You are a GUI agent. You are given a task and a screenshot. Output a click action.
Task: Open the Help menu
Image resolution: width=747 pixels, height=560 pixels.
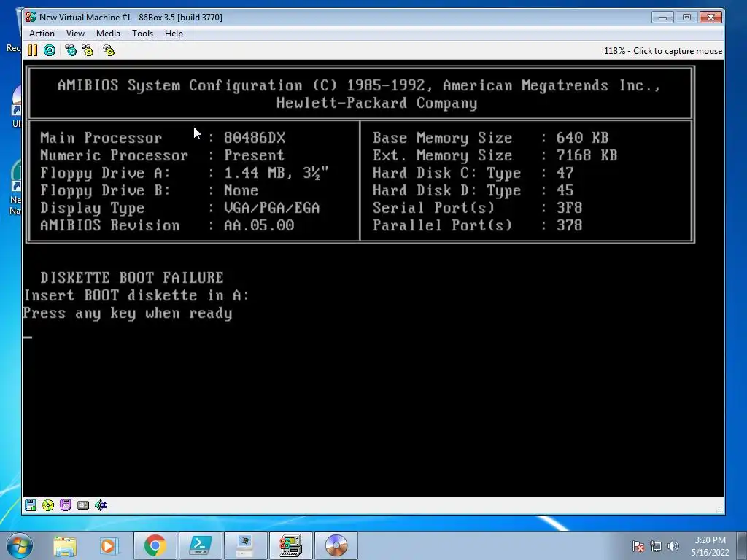click(174, 34)
